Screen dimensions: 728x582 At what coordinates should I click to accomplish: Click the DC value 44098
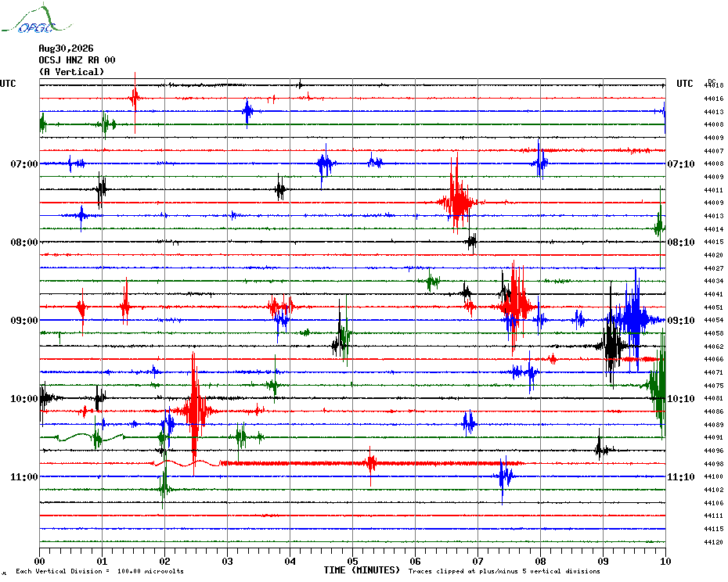pos(714,464)
